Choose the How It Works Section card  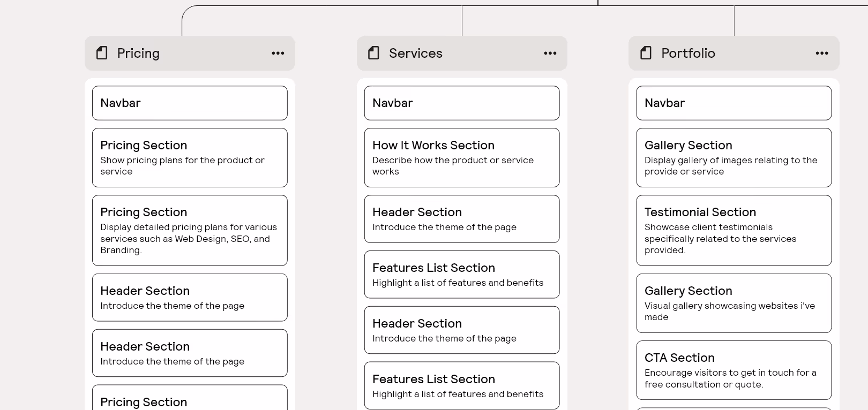[462, 157]
